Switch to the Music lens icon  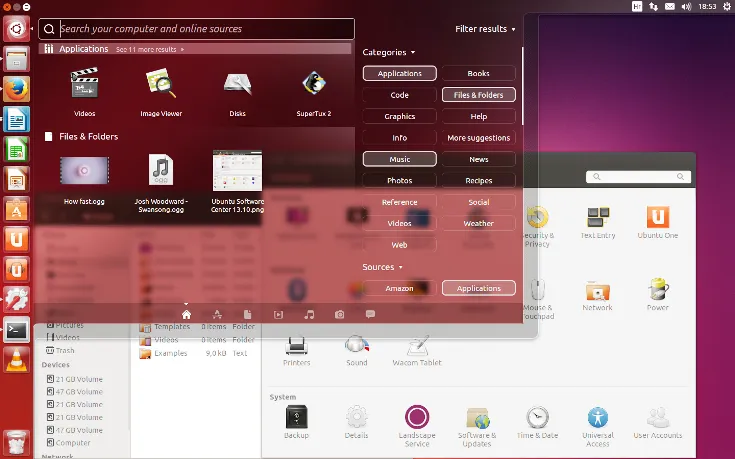[x=309, y=314]
